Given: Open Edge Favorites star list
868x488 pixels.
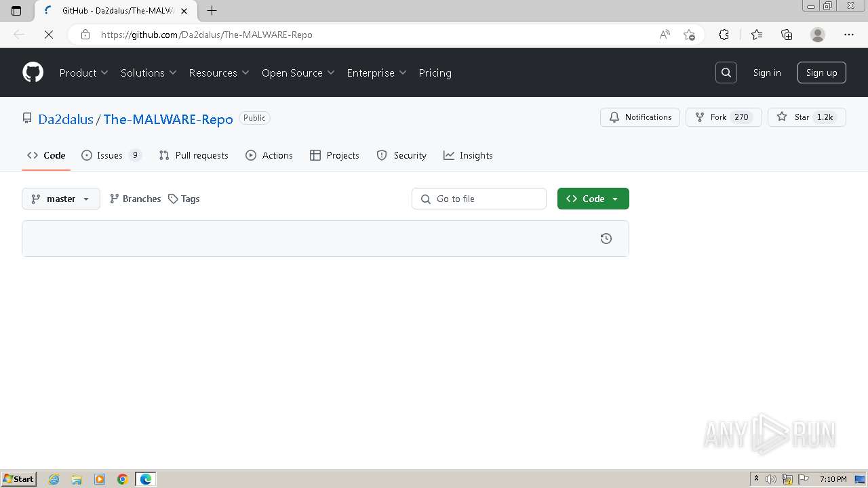Looking at the screenshot, I should [x=757, y=35].
